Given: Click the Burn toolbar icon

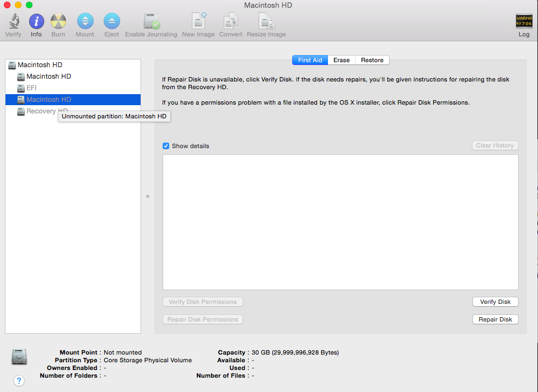Looking at the screenshot, I should point(58,21).
